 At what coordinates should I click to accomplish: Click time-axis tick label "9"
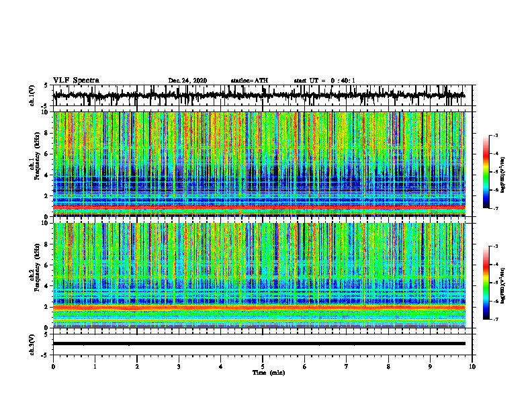[430, 367]
